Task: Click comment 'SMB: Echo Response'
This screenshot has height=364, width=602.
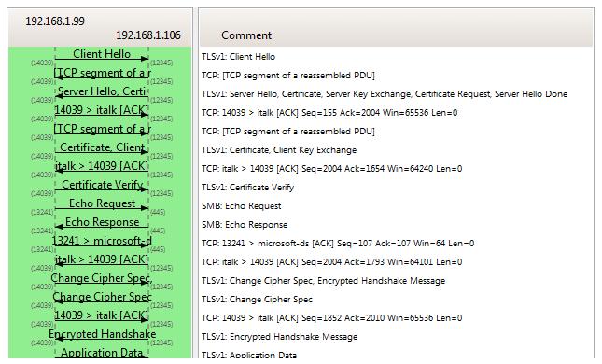Action: pyautogui.click(x=245, y=225)
